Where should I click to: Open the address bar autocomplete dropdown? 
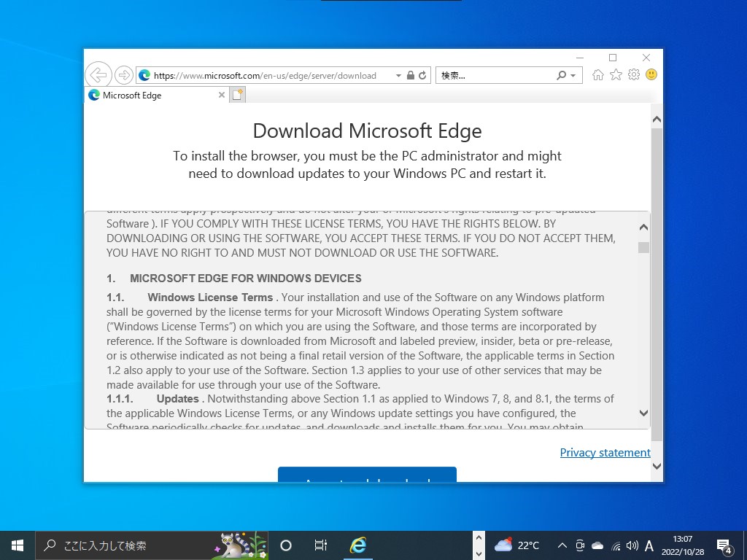(x=398, y=75)
